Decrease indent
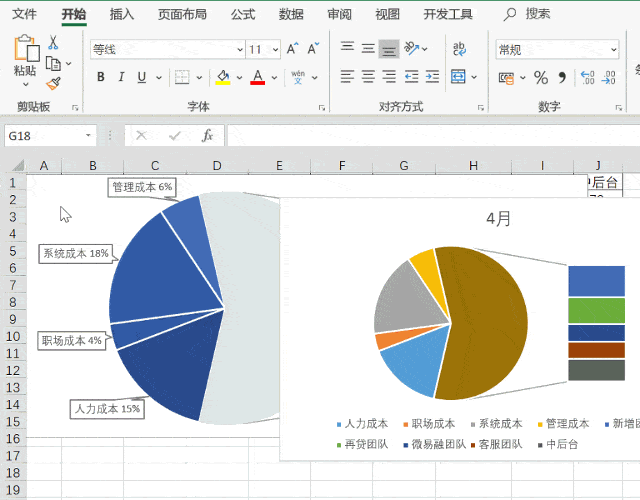Viewport: 640px width, 500px height. pos(411,76)
